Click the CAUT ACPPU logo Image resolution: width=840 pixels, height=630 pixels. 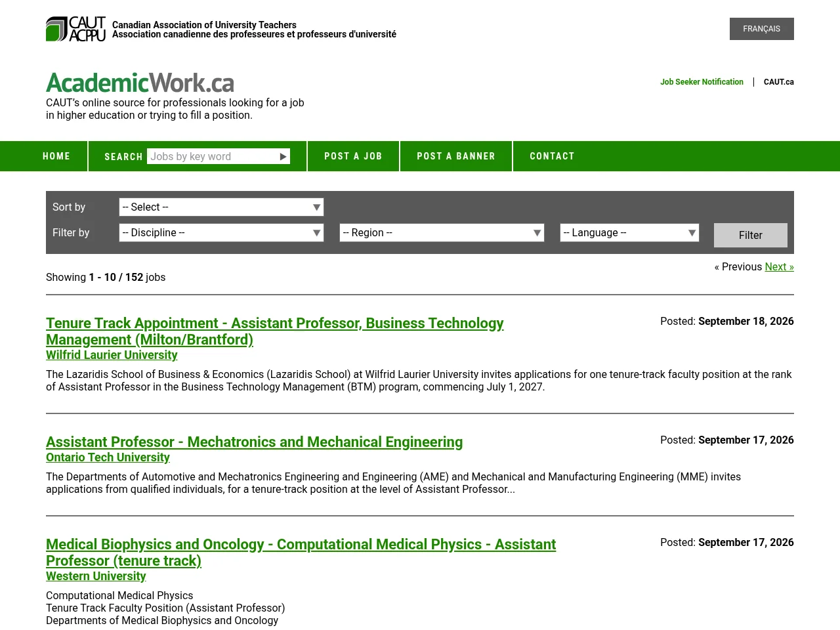click(75, 29)
